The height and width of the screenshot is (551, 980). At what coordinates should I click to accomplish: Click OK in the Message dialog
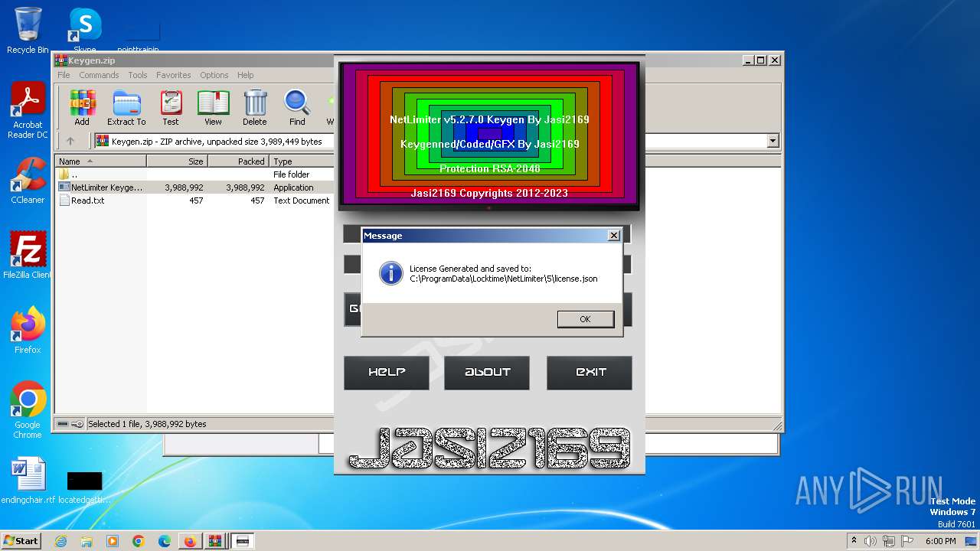pos(586,319)
